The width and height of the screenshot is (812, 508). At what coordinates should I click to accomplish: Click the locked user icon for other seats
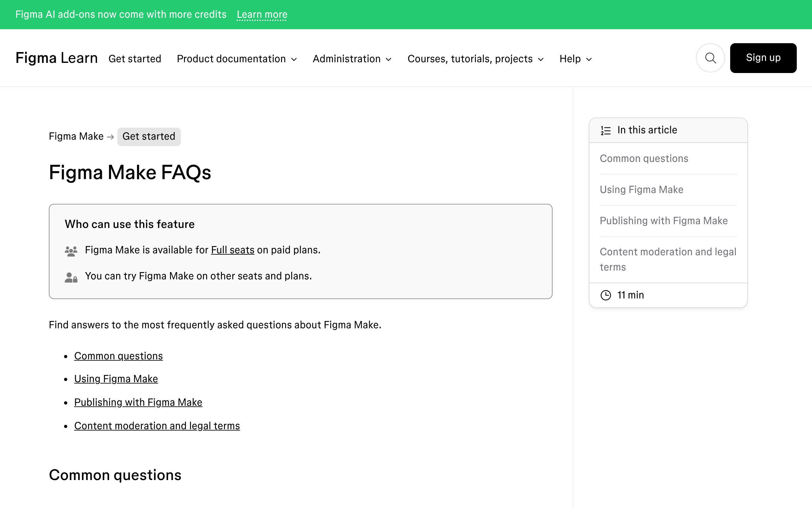coord(71,277)
